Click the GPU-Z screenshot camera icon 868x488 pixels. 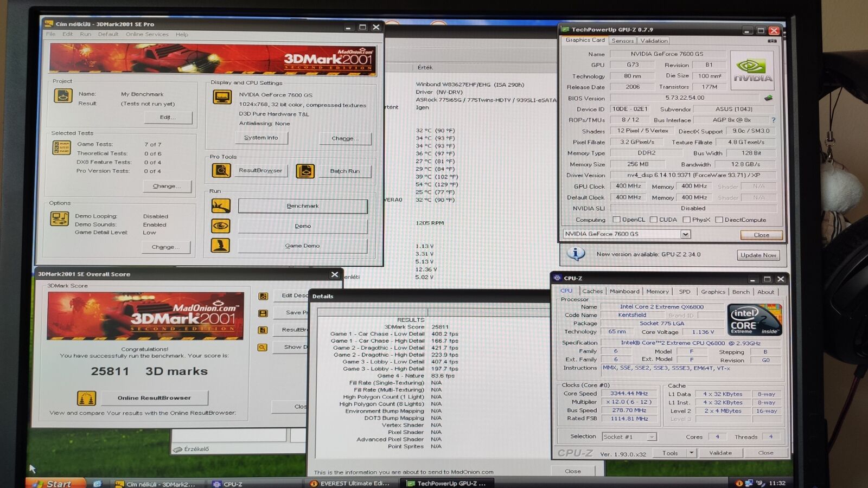coord(772,41)
